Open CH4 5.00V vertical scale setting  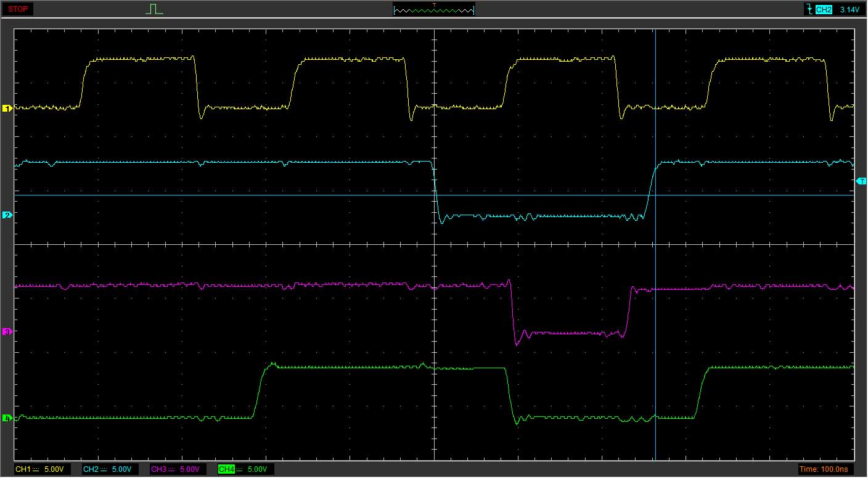coord(257,469)
